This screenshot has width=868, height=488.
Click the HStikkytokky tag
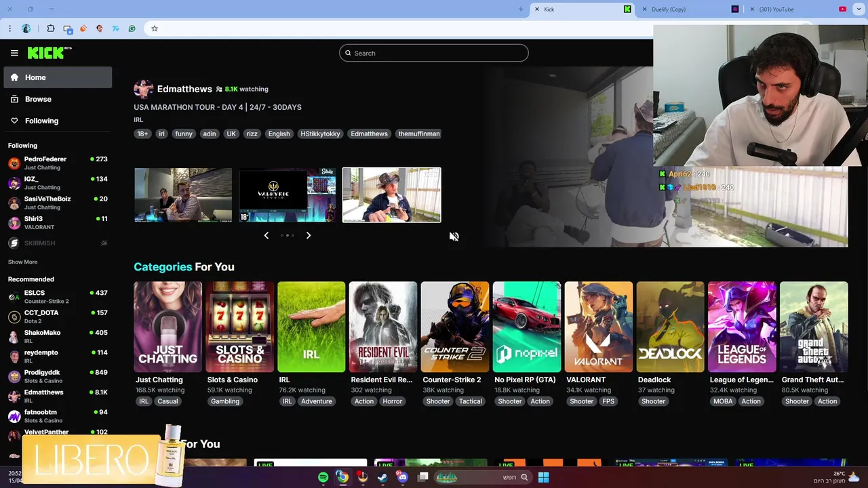[320, 134]
